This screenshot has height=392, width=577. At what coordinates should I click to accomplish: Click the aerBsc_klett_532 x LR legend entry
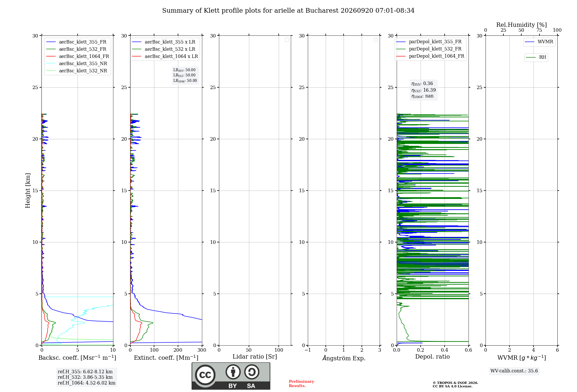(x=164, y=49)
